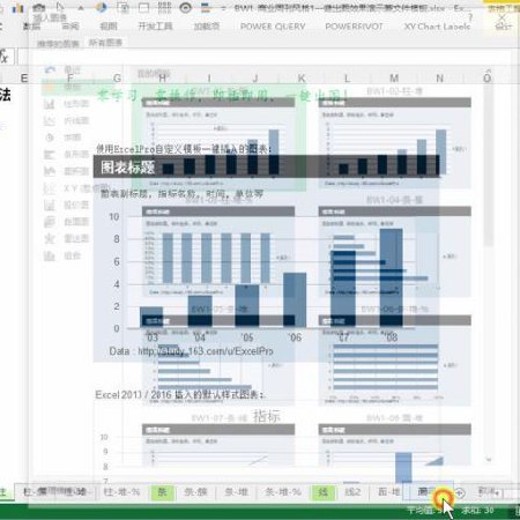Switch to 所有图表 tab in Insert Chart dialog

pos(105,42)
